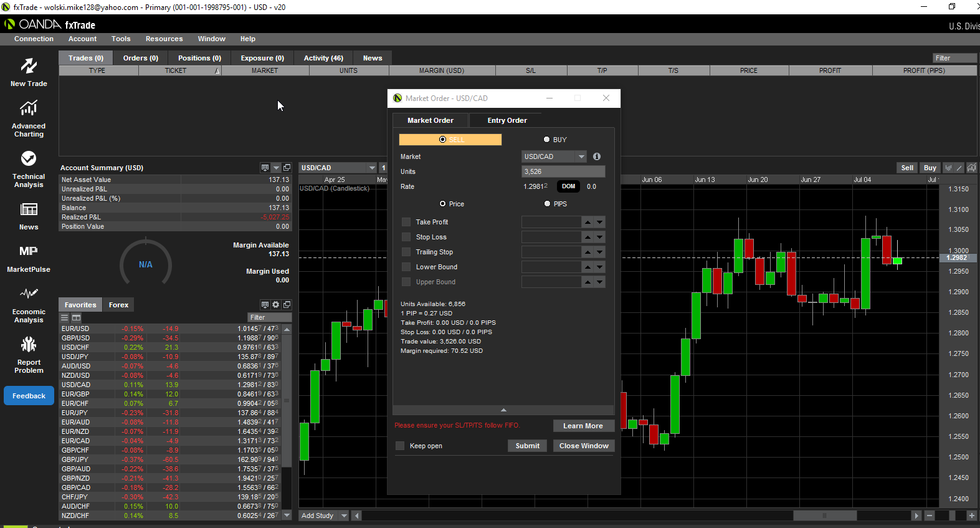The height and width of the screenshot is (528, 980).
Task: Switch to the Entry Order tab
Action: 507,120
